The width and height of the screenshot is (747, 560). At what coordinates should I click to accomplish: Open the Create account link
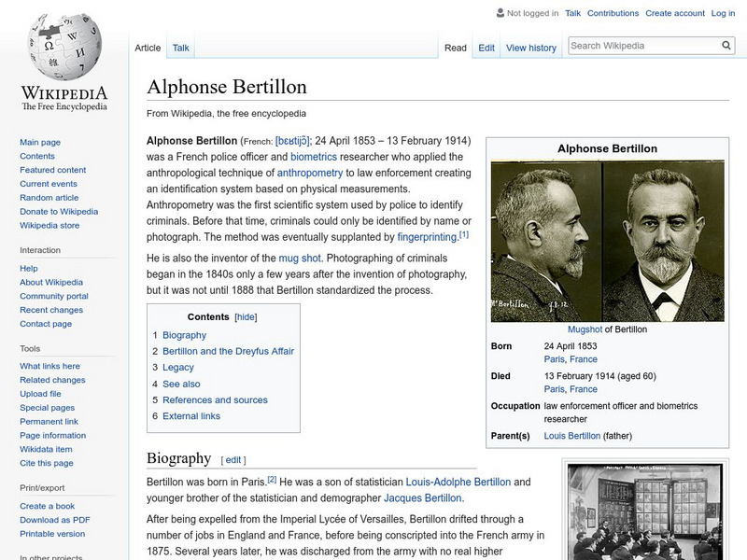click(674, 13)
